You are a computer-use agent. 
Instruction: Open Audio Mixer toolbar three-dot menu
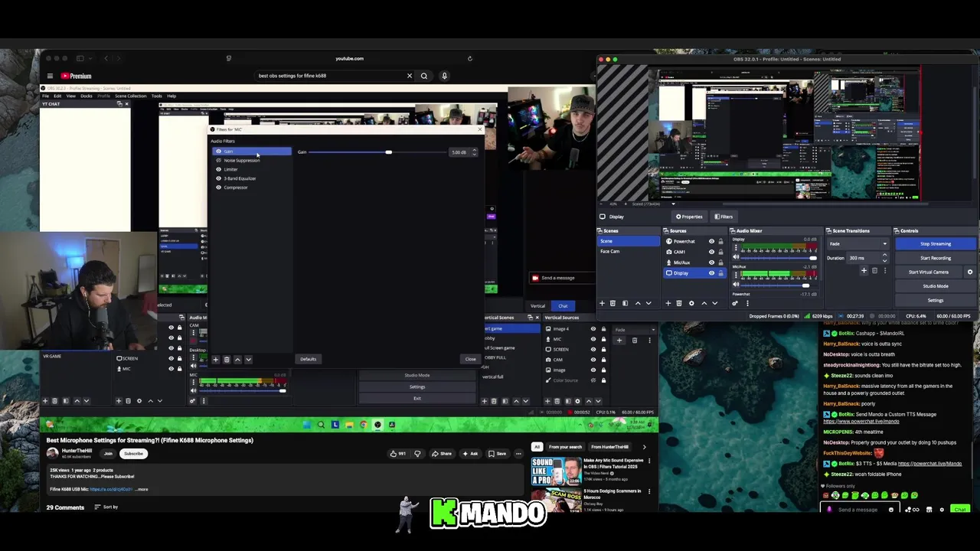tap(747, 303)
